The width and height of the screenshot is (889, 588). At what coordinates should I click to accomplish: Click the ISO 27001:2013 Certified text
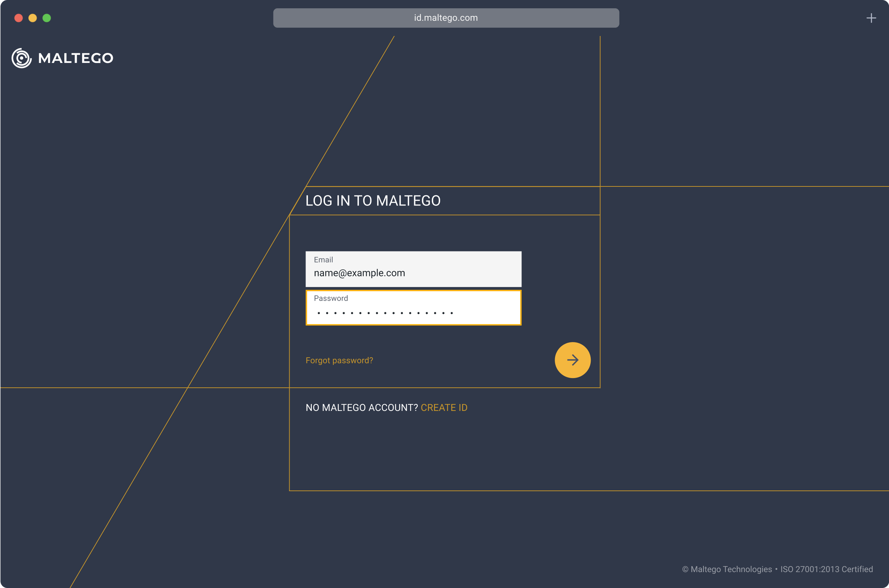tap(827, 569)
